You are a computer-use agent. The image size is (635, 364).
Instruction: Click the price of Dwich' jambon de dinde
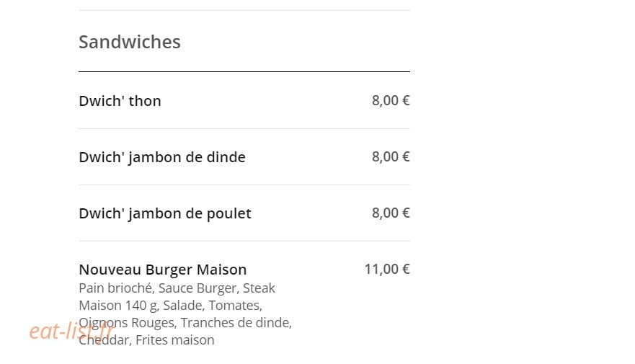[391, 156]
